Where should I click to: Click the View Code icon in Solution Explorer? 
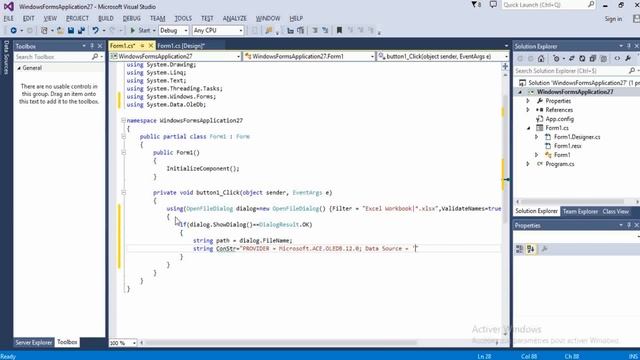click(x=617, y=59)
